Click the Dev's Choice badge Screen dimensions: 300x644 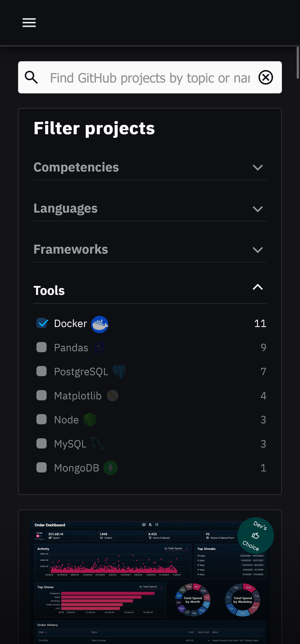tap(255, 535)
